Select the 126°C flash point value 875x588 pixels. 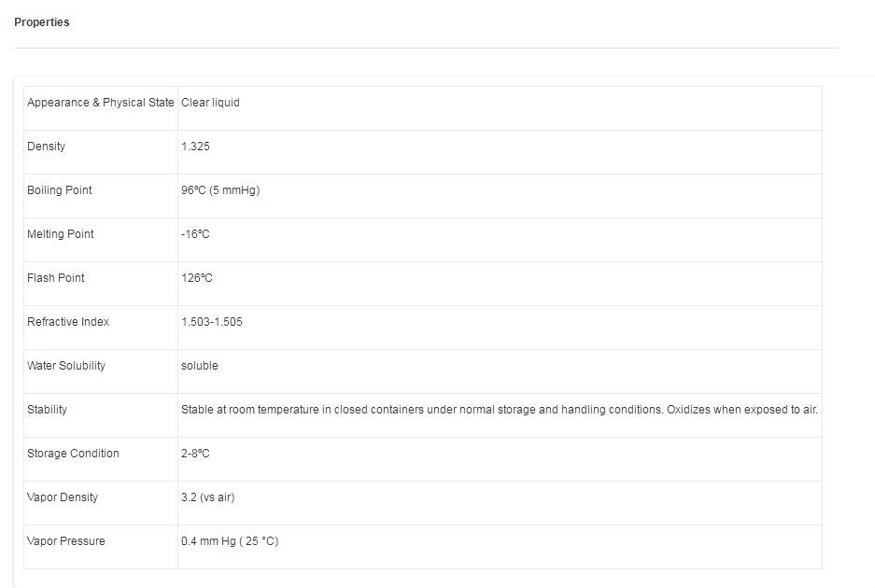[197, 278]
